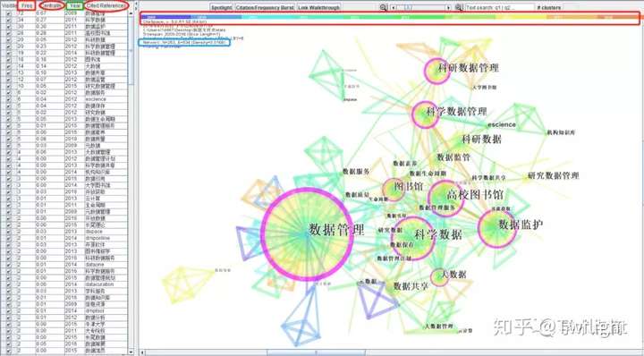This screenshot has height=356, width=644.
Task: Click the escience label in network
Action: 502,124
